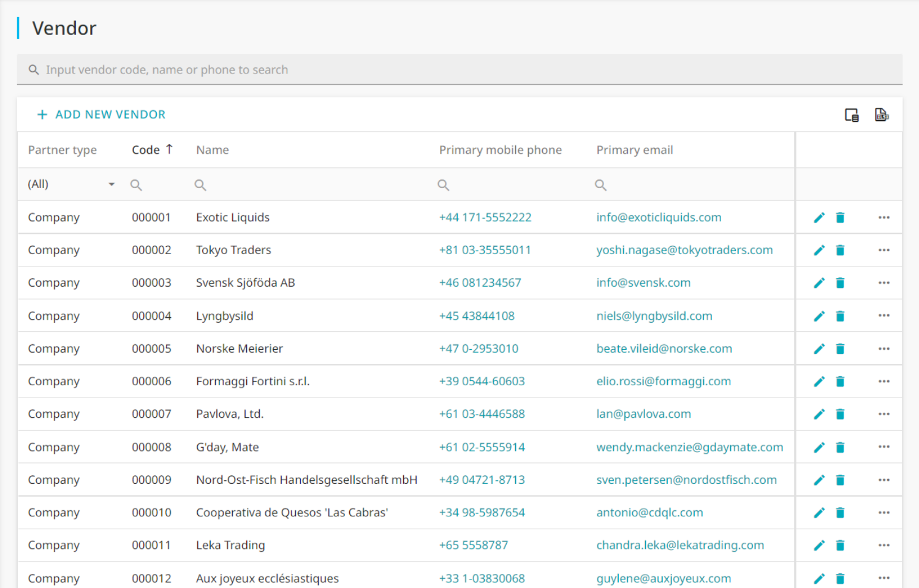Screen dimensions: 919x588
Task: Click phone number +49 04721-8713
Action: pos(482,480)
